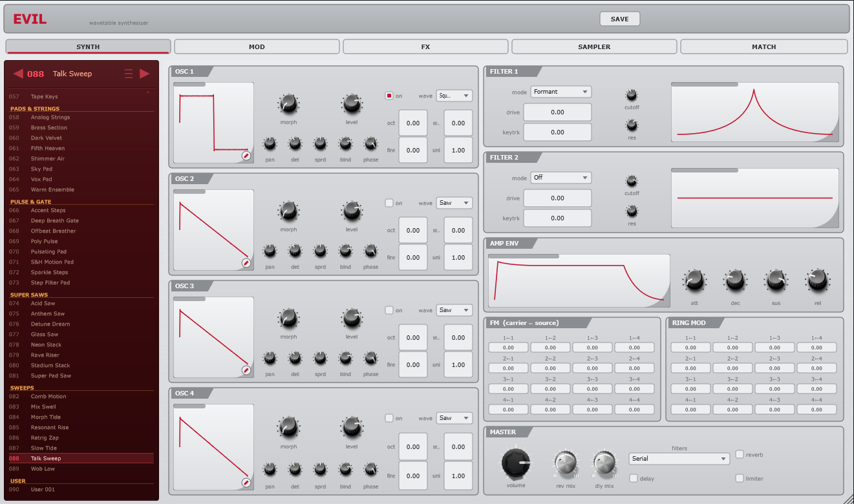854x504 pixels.
Task: Disable the OSC 1 on checkbox
Action: pyautogui.click(x=389, y=96)
